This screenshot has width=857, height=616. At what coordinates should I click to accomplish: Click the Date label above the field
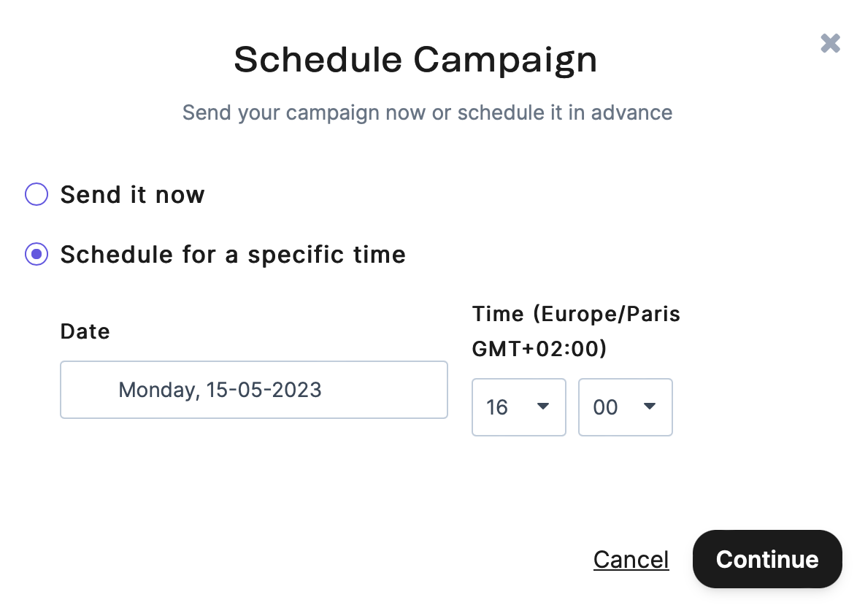[85, 331]
